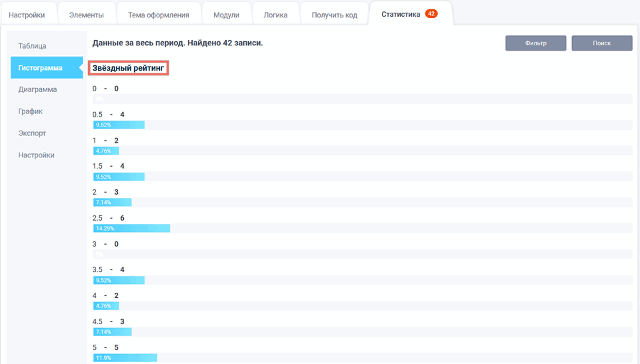
Task: Click the 9.52% bar for rating 0.5
Action: (119, 125)
